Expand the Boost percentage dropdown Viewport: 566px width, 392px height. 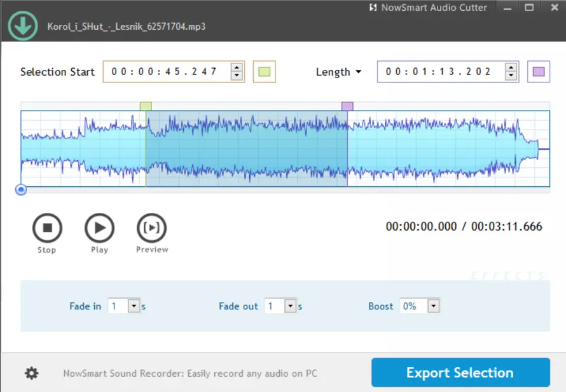coord(434,306)
